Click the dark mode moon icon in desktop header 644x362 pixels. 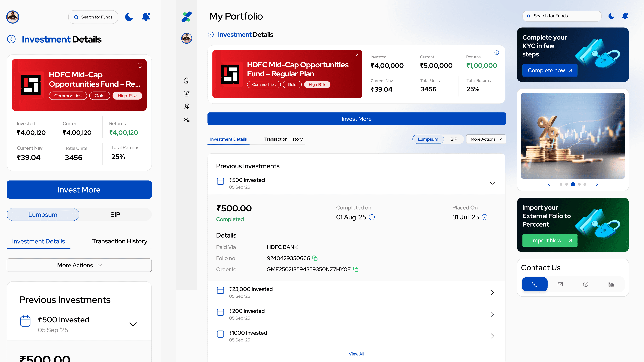pos(611,16)
